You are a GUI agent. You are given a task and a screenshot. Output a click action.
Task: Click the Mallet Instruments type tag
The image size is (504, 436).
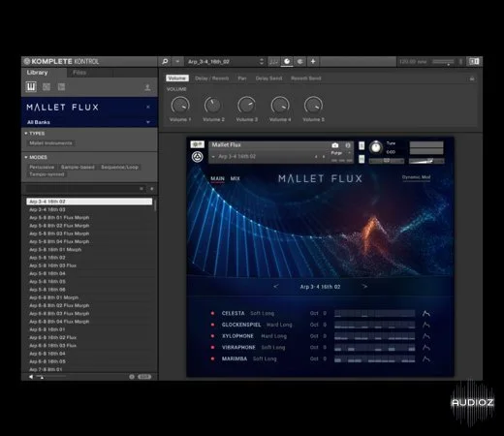tap(50, 143)
